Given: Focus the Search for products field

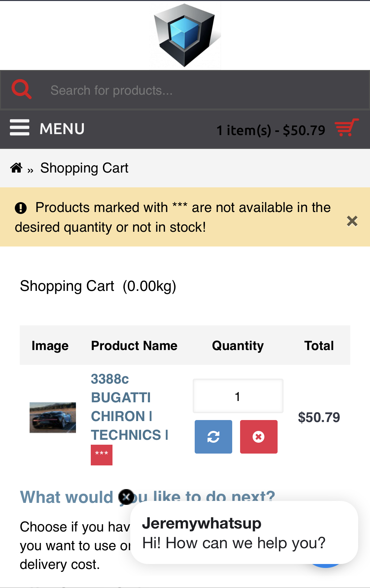Looking at the screenshot, I should point(197,90).
